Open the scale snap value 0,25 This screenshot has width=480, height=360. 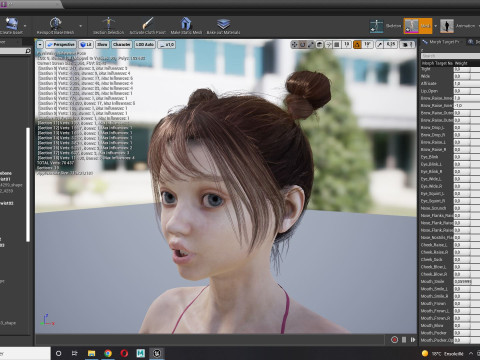pyautogui.click(x=391, y=44)
